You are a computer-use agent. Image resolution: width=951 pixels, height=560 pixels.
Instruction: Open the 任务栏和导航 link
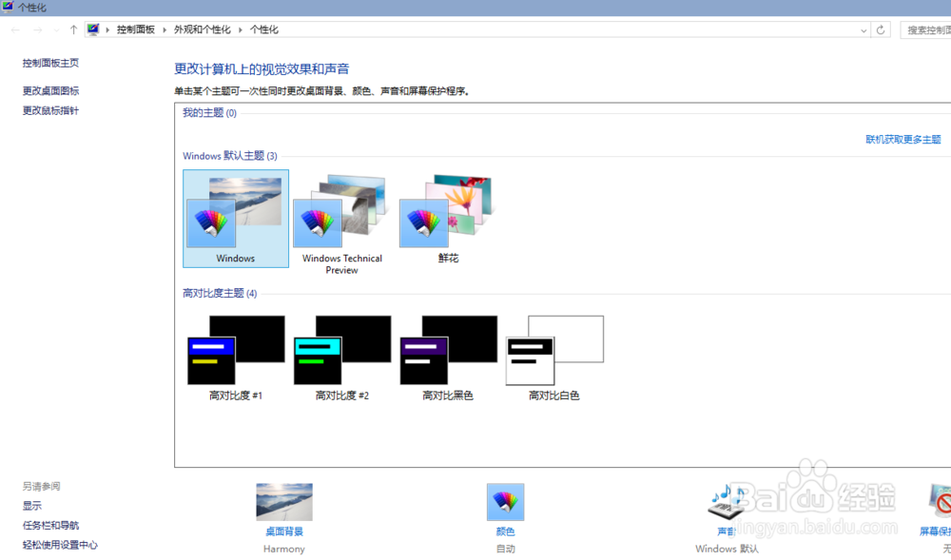pyautogui.click(x=51, y=526)
